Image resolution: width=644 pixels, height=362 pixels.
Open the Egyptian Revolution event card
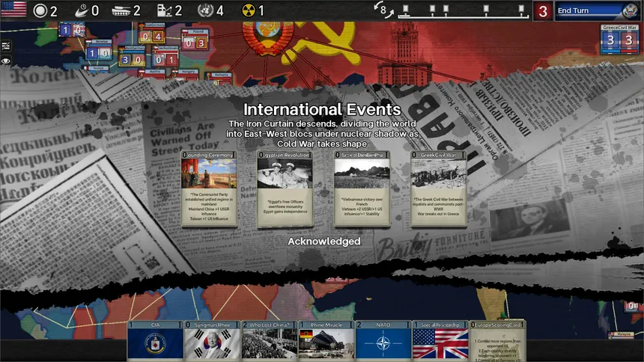[x=285, y=188]
